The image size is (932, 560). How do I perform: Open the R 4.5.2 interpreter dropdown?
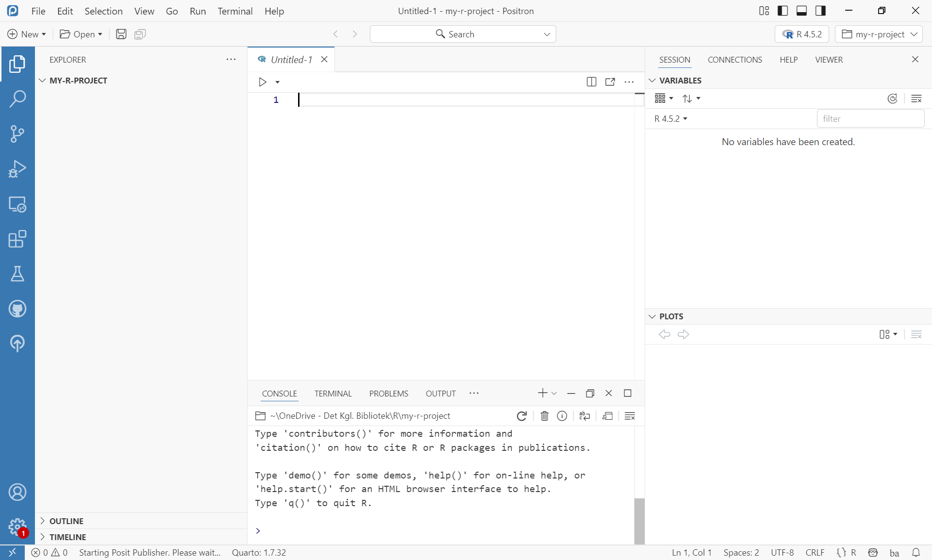point(802,34)
